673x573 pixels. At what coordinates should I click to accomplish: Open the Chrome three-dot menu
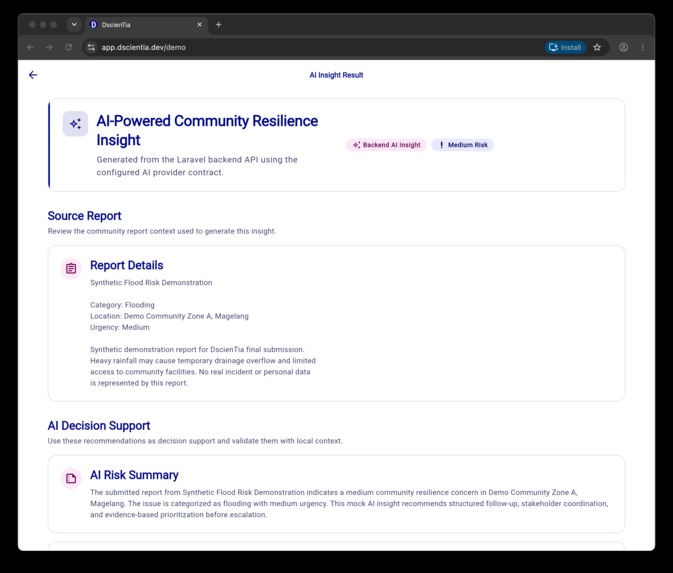(643, 47)
